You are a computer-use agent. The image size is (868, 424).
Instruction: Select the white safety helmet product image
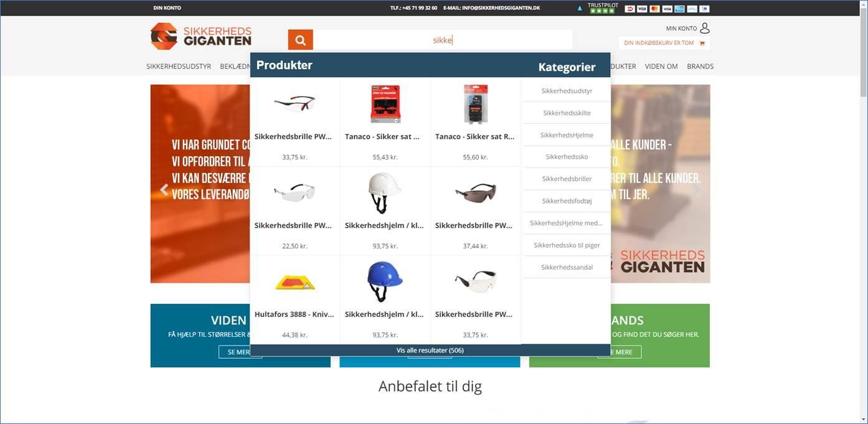[385, 192]
